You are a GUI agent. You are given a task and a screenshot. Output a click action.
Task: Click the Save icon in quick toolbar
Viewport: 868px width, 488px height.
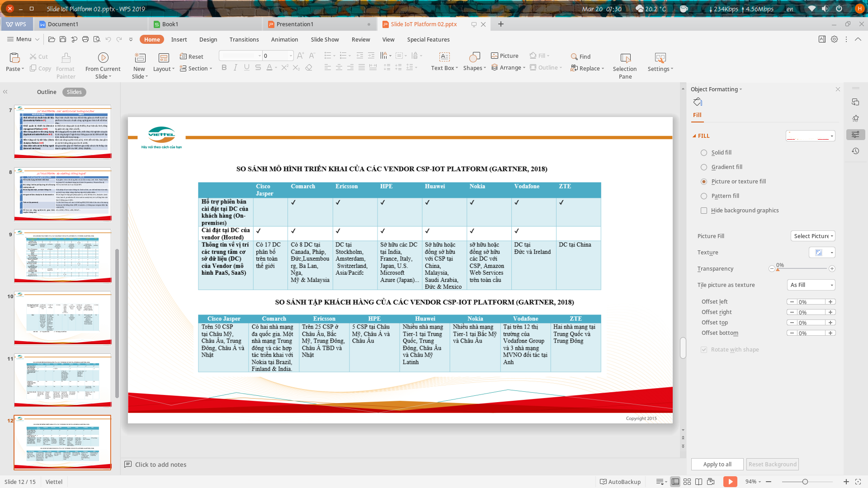click(63, 39)
